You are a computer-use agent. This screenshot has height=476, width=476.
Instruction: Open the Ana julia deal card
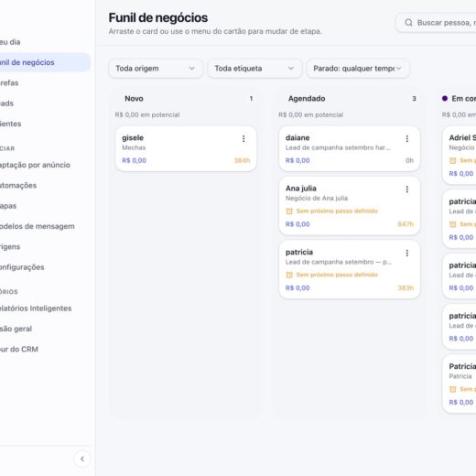[x=350, y=206]
